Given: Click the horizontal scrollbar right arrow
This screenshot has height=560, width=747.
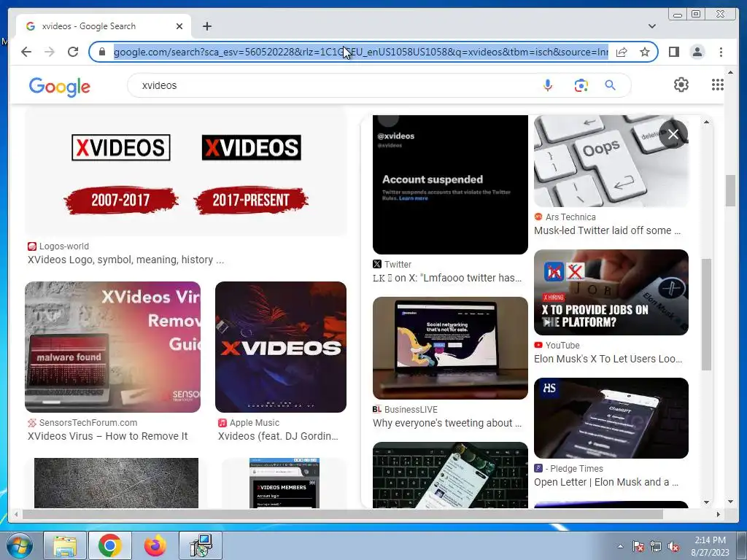Looking at the screenshot, I should point(718,514).
